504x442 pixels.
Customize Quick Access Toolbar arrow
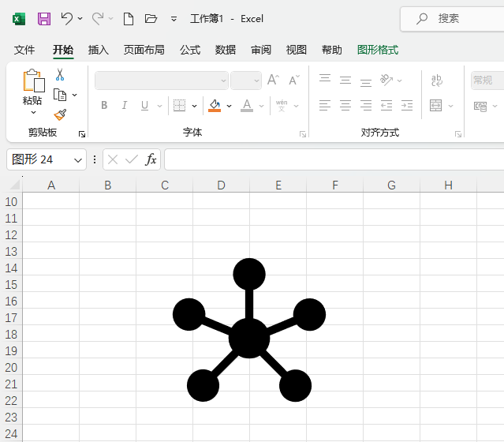point(174,19)
